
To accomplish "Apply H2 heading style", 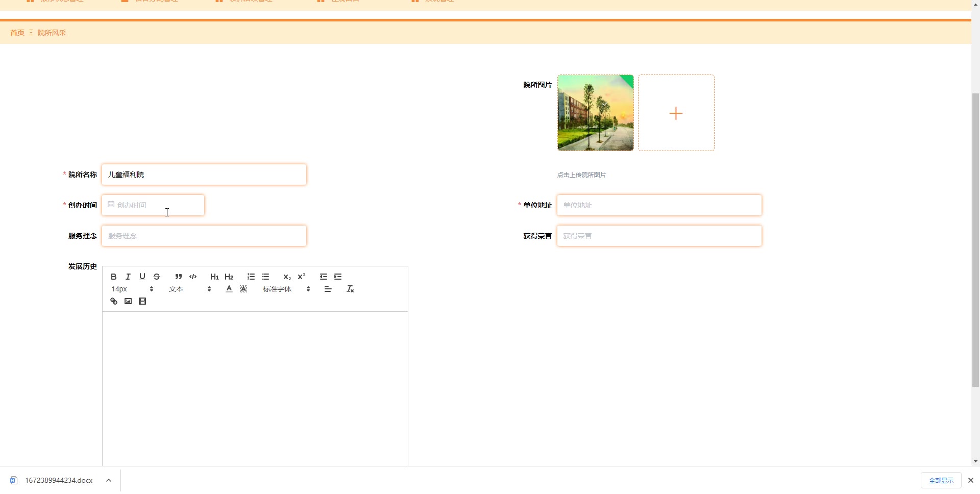I will tap(229, 277).
